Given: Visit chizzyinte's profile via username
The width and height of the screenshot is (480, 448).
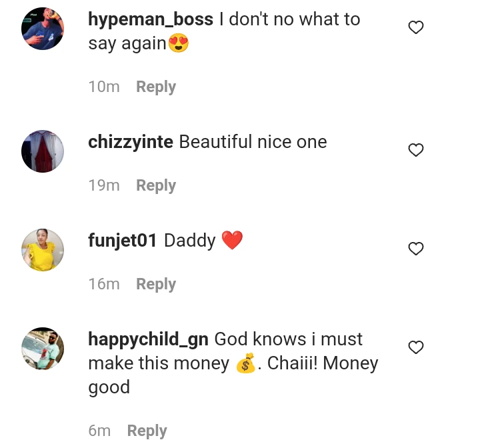Looking at the screenshot, I should [x=131, y=142].
